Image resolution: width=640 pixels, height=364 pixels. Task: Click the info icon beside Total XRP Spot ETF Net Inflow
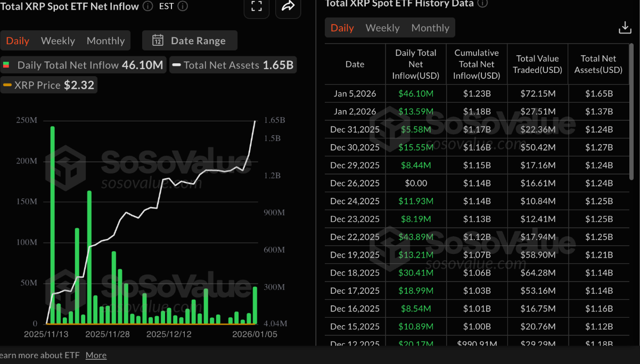(x=147, y=6)
